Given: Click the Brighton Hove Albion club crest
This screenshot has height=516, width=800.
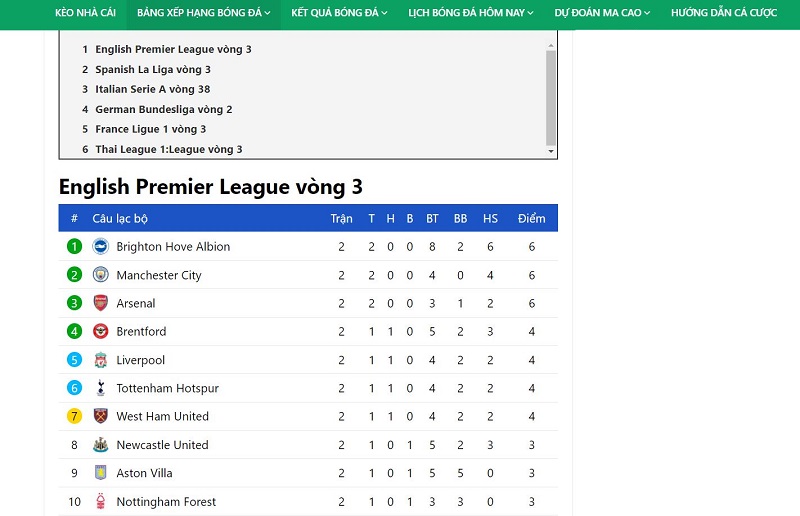Looking at the screenshot, I should click(x=101, y=247).
